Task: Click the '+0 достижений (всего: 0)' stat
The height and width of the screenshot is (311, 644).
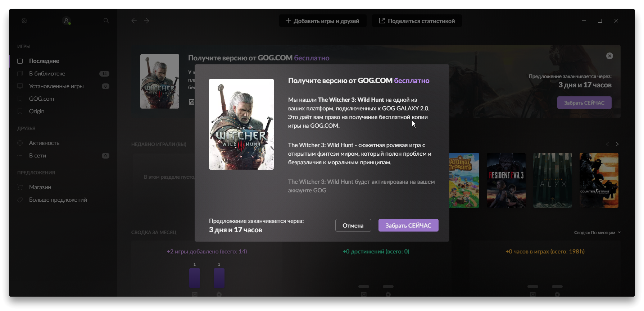Action: [376, 252]
